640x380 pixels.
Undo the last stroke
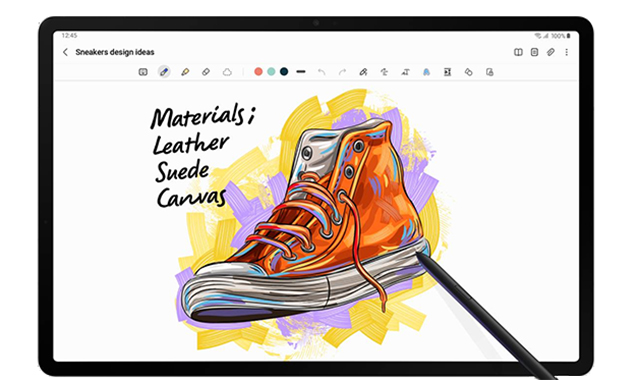(322, 72)
